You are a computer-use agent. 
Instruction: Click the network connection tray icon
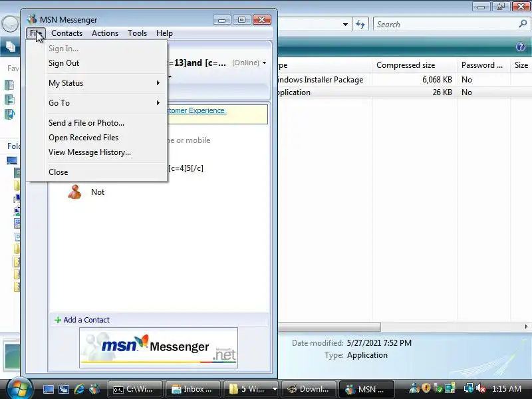[469, 388]
